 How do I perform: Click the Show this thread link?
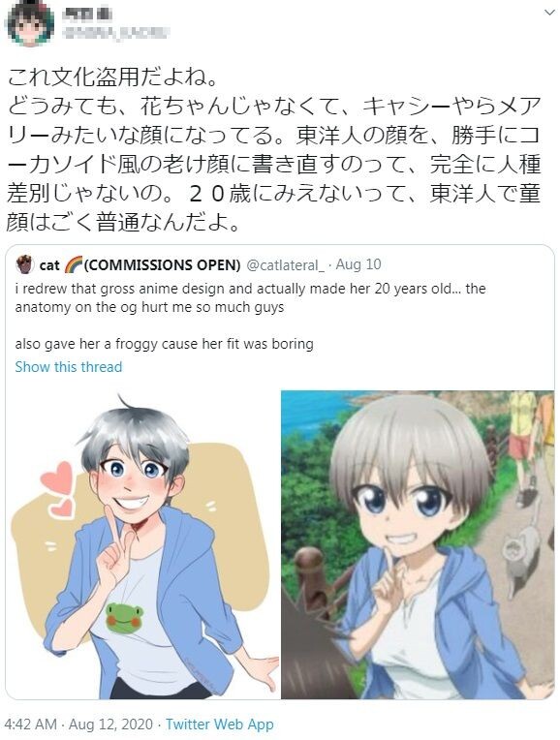(x=69, y=367)
